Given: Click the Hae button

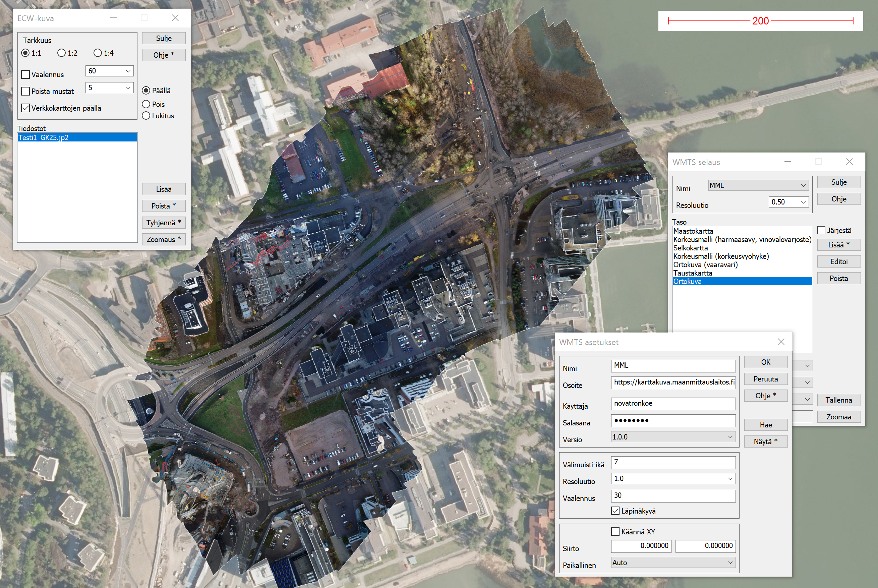Looking at the screenshot, I should click(766, 425).
